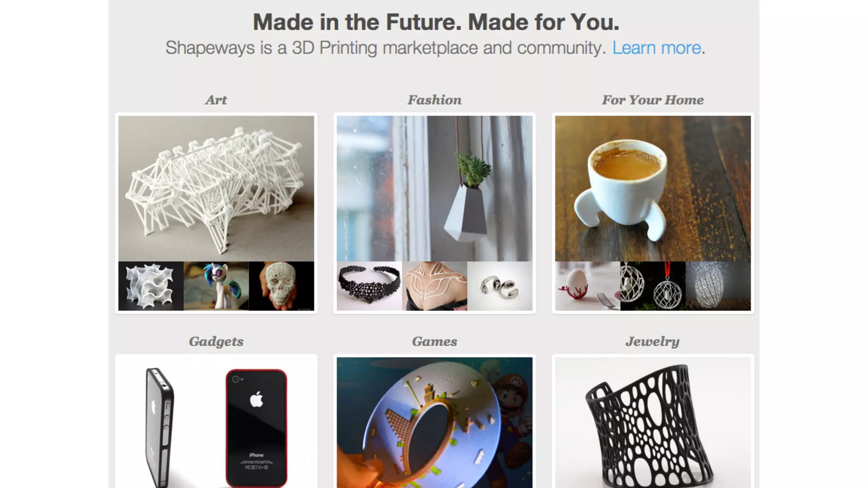Select the black lace choker thumbnail

pos(369,286)
